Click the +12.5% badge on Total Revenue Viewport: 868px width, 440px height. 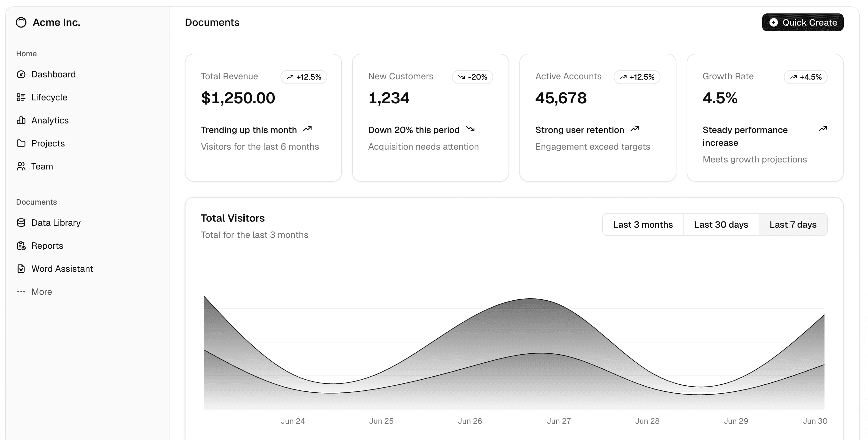tap(304, 77)
